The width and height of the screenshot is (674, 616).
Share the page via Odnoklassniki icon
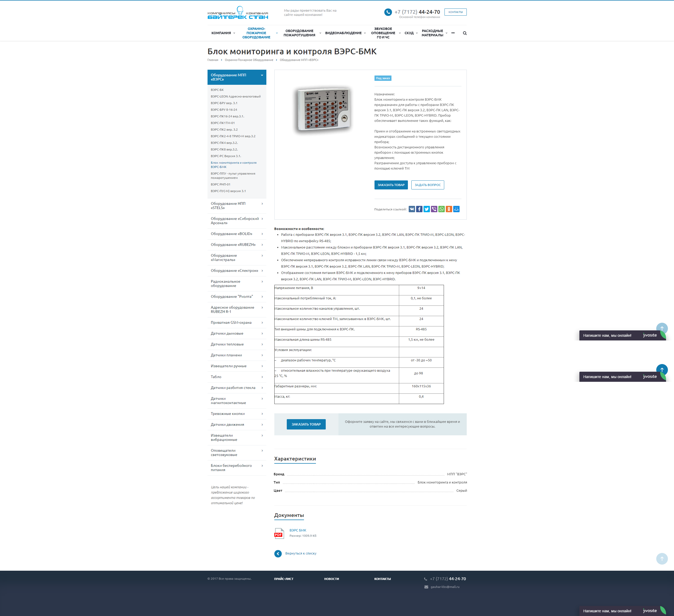point(449,209)
